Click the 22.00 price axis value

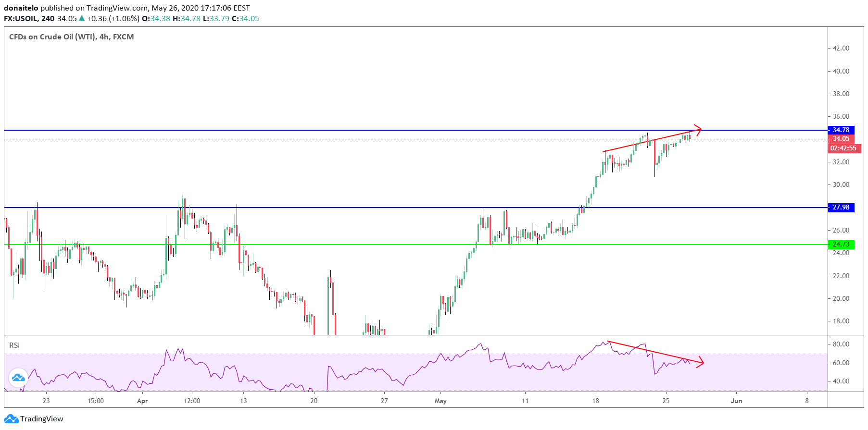[x=841, y=276]
